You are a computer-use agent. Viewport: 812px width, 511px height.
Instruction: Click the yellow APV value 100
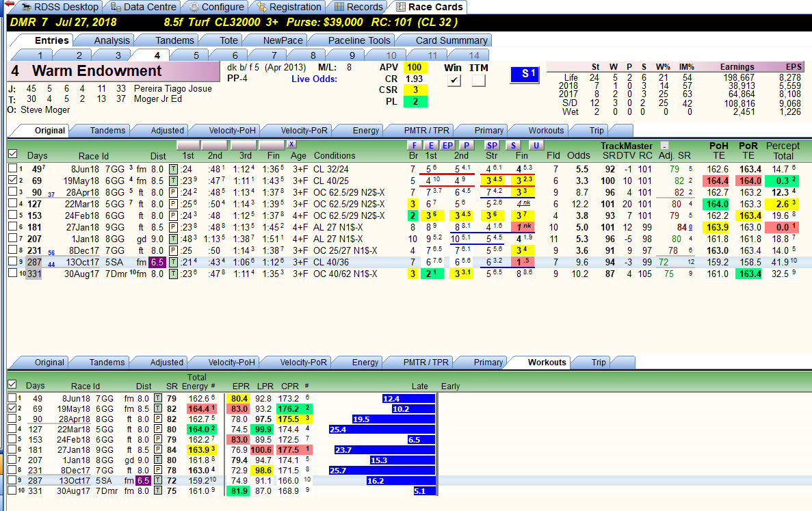coord(415,67)
